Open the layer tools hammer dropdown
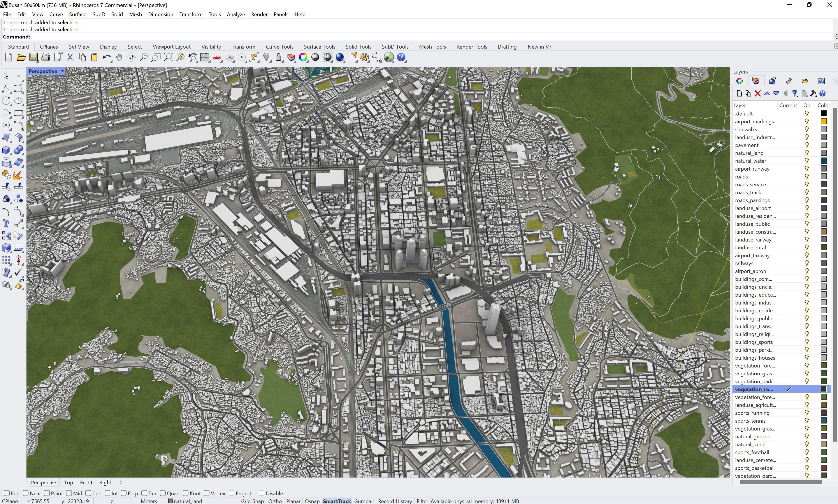This screenshot has width=838, height=504. pos(813,93)
